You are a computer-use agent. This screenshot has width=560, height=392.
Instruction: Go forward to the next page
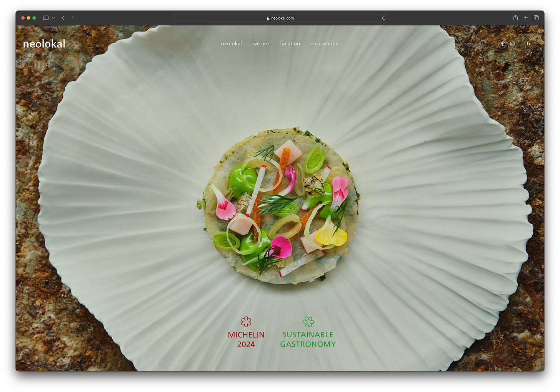coord(73,18)
